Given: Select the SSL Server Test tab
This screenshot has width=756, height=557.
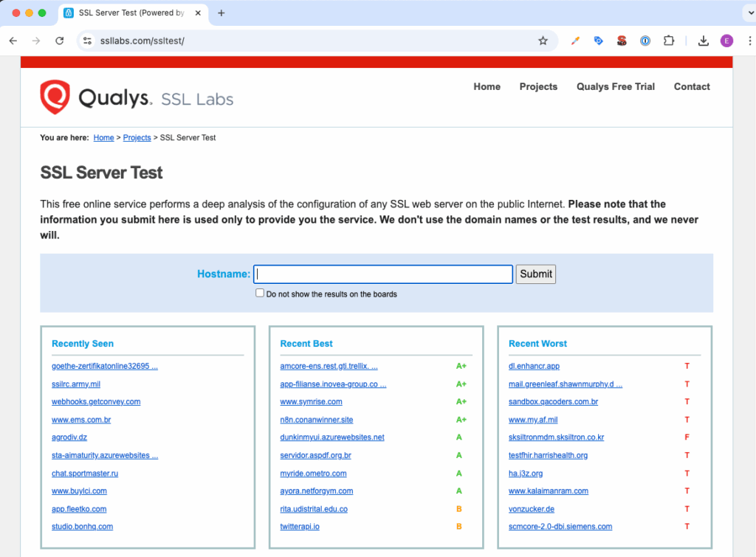Looking at the screenshot, I should coord(133,13).
